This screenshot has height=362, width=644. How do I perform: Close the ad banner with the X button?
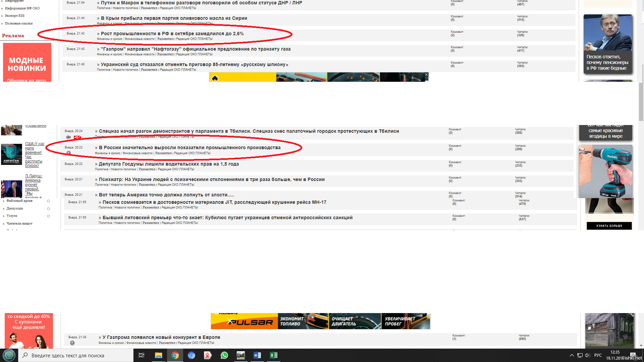[x=426, y=75]
